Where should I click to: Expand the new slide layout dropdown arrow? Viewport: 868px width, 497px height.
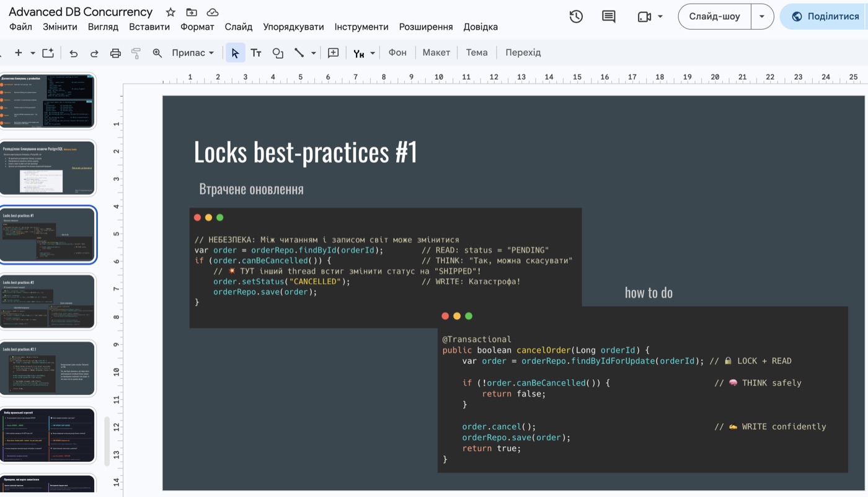click(33, 53)
